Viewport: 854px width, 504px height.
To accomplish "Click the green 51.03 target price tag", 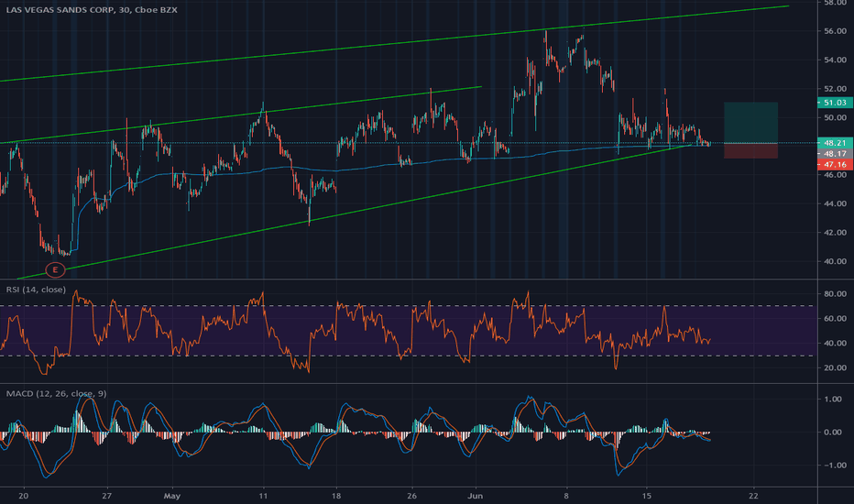I will pyautogui.click(x=835, y=103).
